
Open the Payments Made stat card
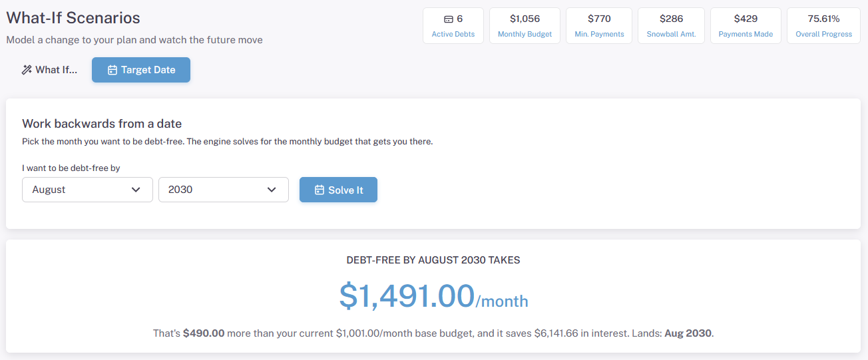tap(746, 26)
